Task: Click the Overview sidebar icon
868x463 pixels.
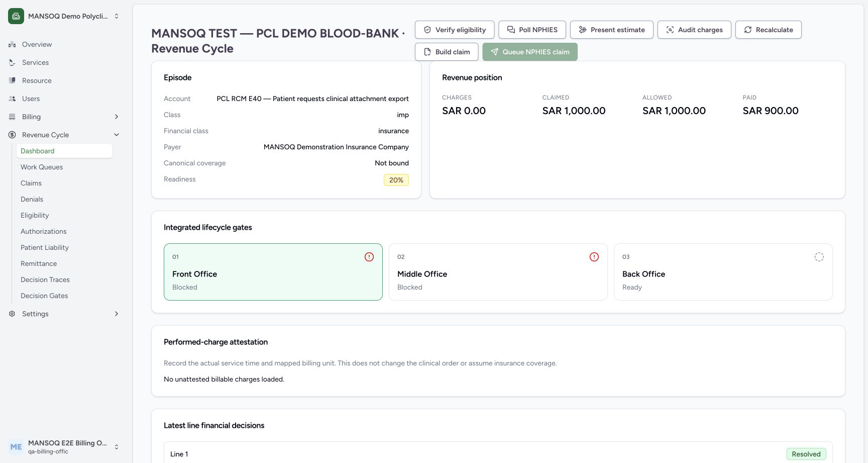Action: [x=12, y=44]
